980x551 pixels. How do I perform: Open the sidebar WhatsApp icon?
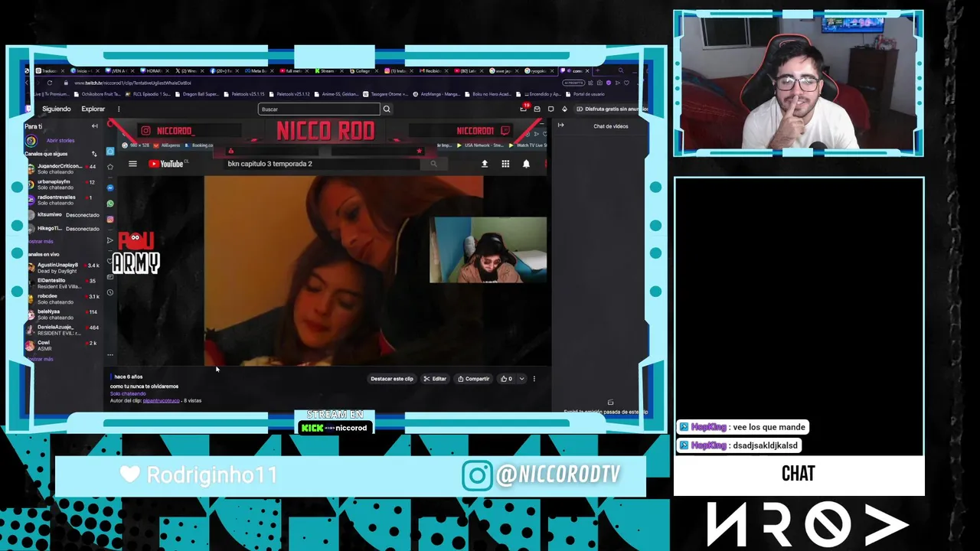[x=110, y=204]
